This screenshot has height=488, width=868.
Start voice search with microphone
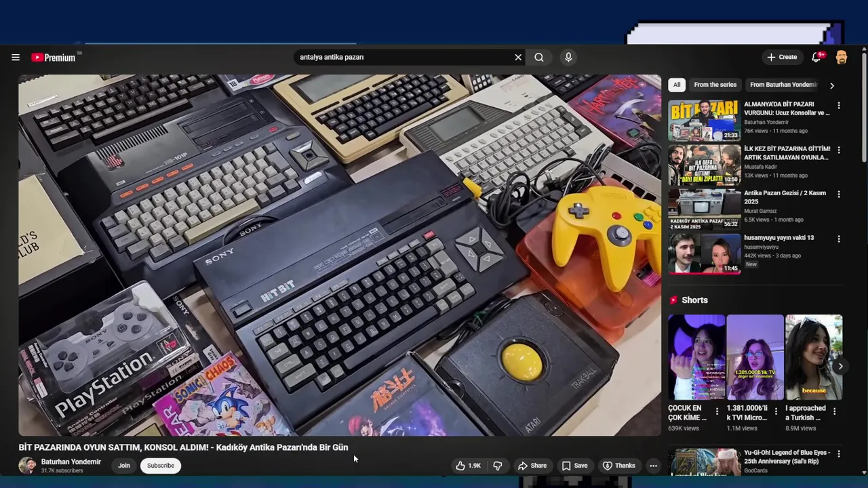(568, 58)
